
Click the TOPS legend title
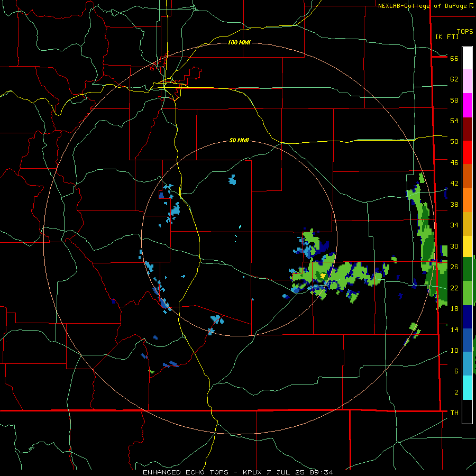[465, 31]
